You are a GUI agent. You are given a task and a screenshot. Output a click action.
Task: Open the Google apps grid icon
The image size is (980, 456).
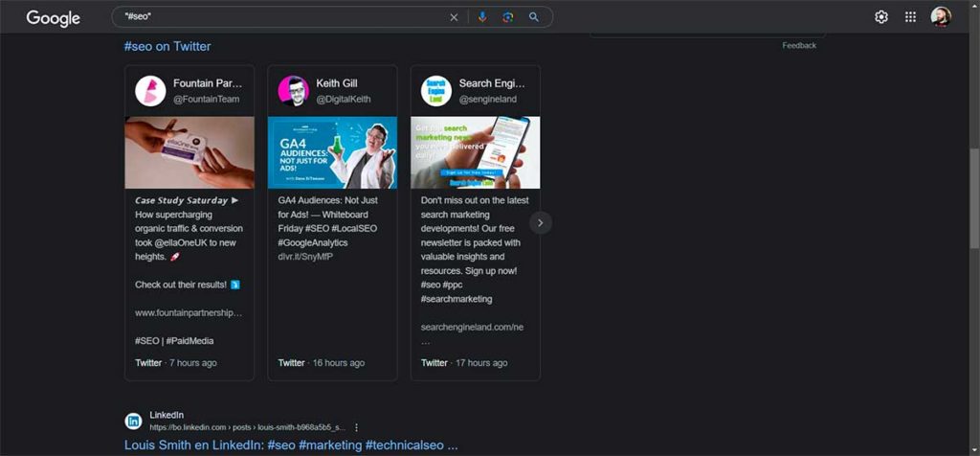point(911,17)
